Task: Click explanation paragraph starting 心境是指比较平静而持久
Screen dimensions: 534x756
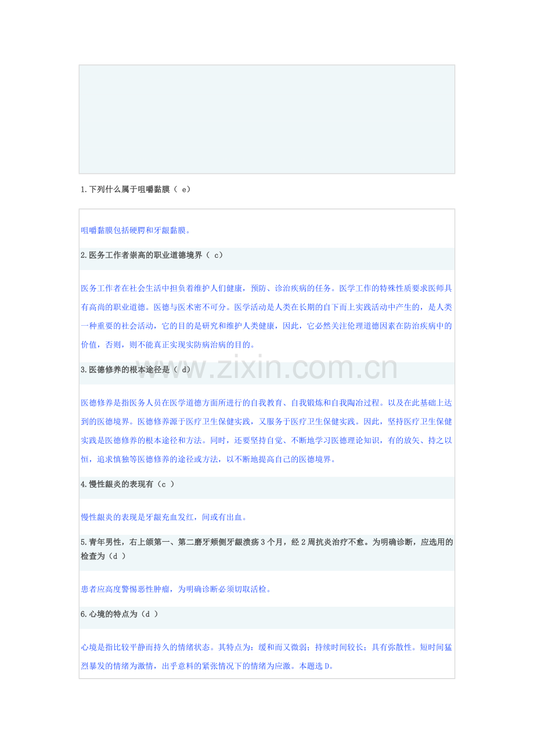Action: [x=266, y=657]
